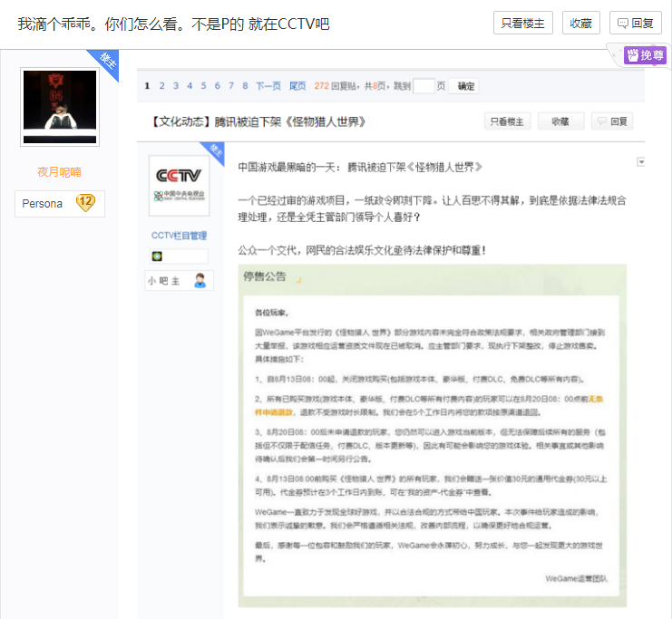Open the 夜月呢喃 user avatar
The image size is (672, 619).
[x=60, y=107]
